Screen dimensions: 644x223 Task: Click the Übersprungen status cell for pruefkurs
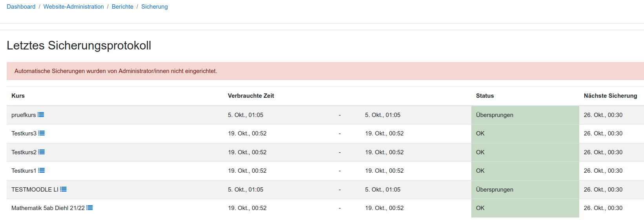point(494,115)
